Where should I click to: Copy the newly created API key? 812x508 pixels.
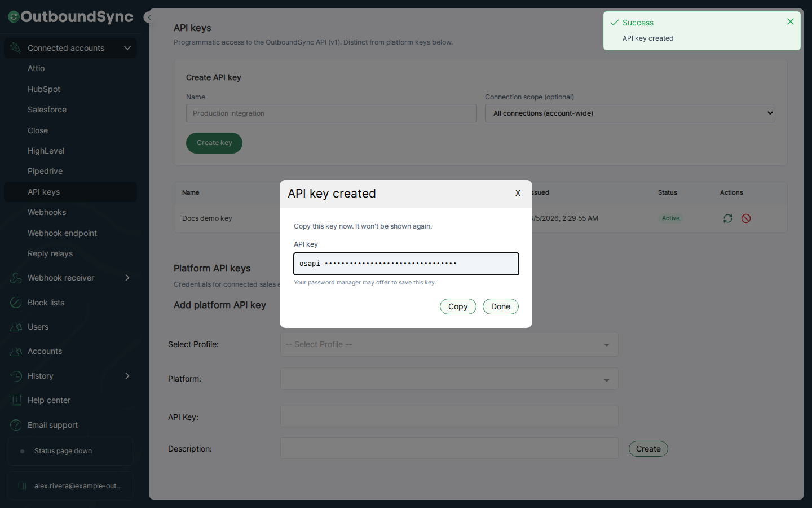[458, 306]
